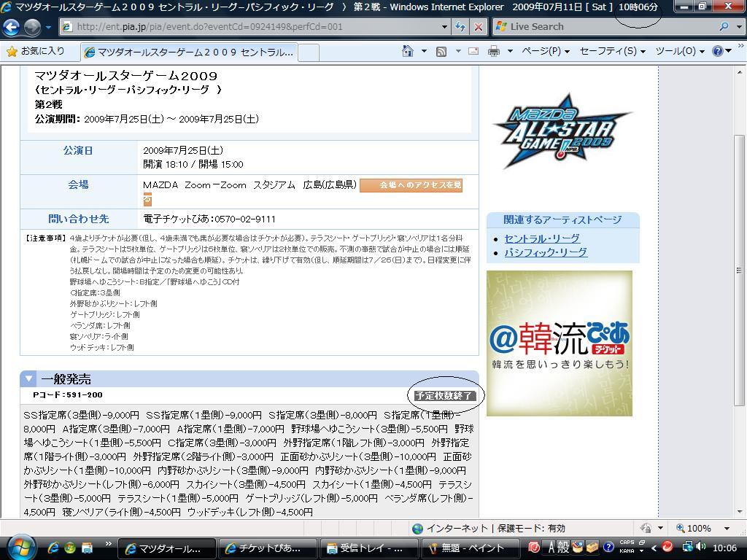Click the 10:06 taskbar clock
This screenshot has height=560, width=747.
click(724, 548)
